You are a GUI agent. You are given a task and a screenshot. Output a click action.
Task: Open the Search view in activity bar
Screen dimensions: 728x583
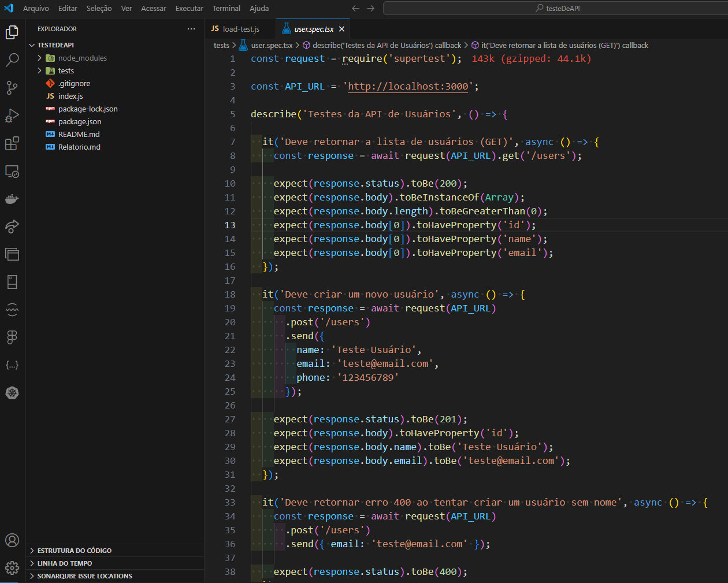12,60
